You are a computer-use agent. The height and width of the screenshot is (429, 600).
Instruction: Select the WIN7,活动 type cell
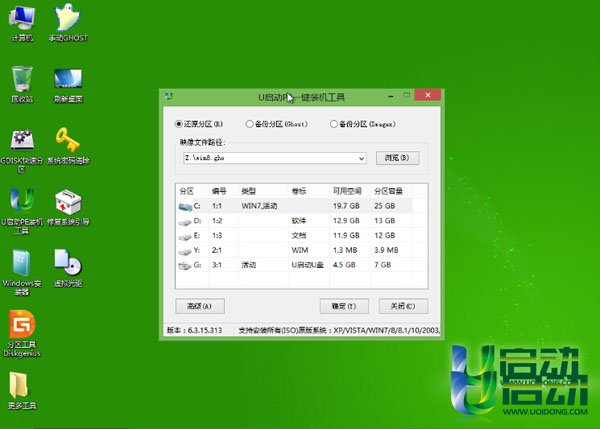point(259,206)
